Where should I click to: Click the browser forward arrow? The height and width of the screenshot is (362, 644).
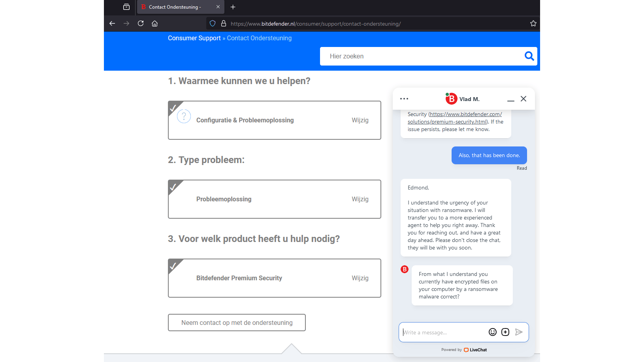pyautogui.click(x=126, y=23)
